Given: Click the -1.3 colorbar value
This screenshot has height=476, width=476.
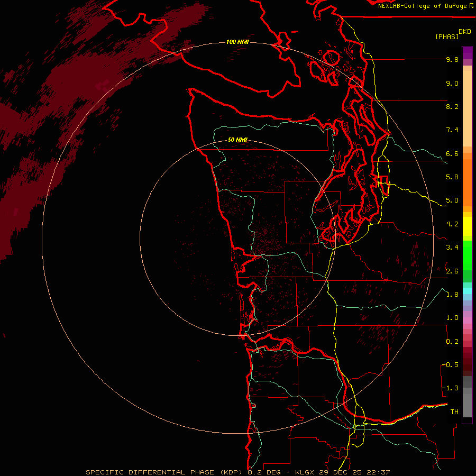Looking at the screenshot, I should point(451,388).
